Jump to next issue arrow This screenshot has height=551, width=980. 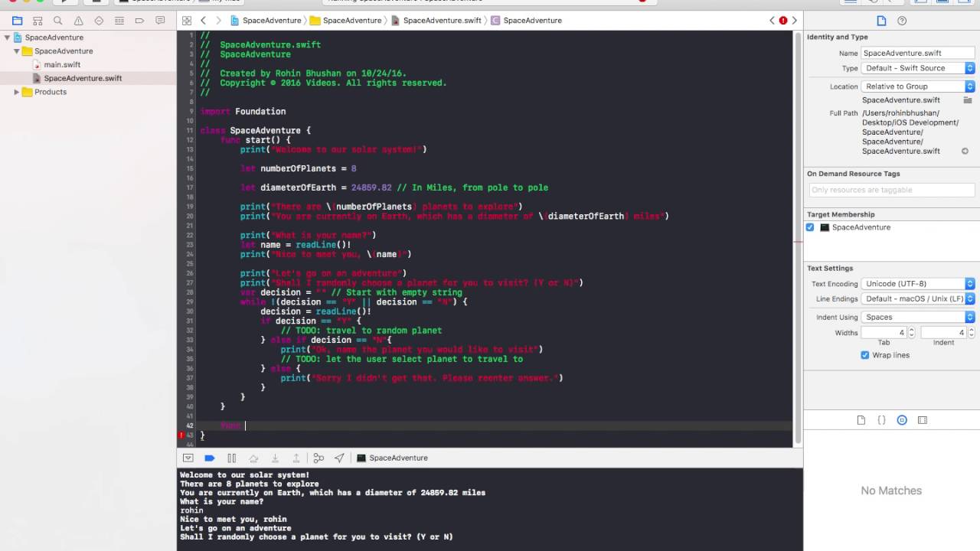(x=794, y=21)
